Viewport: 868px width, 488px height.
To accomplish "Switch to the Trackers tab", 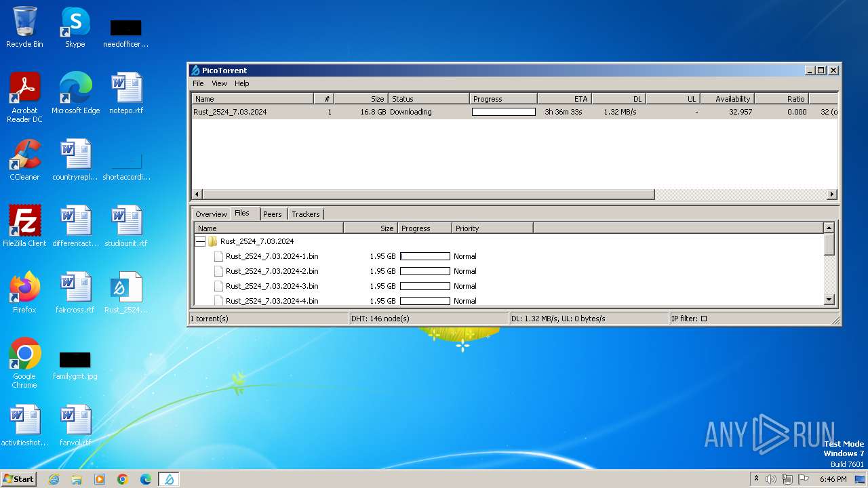I will (x=306, y=214).
